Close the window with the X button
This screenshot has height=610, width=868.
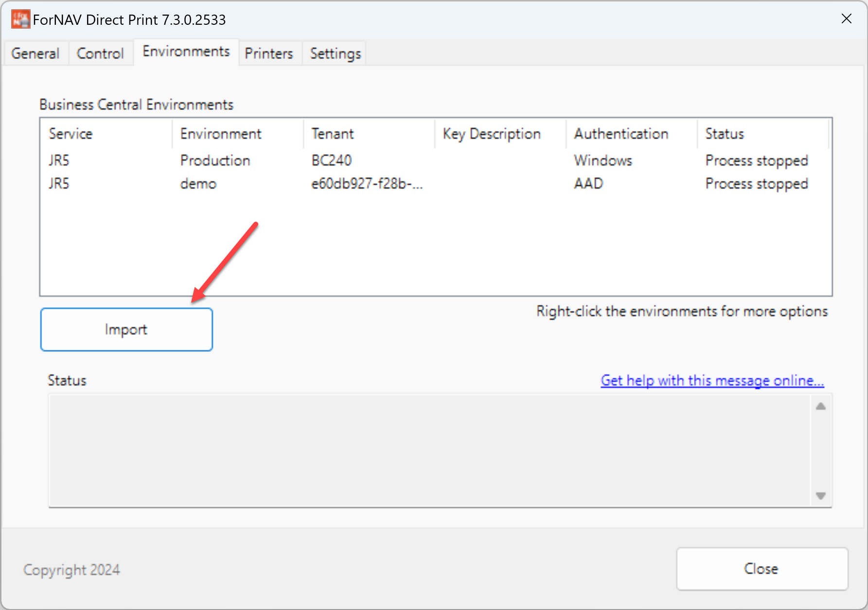846,19
